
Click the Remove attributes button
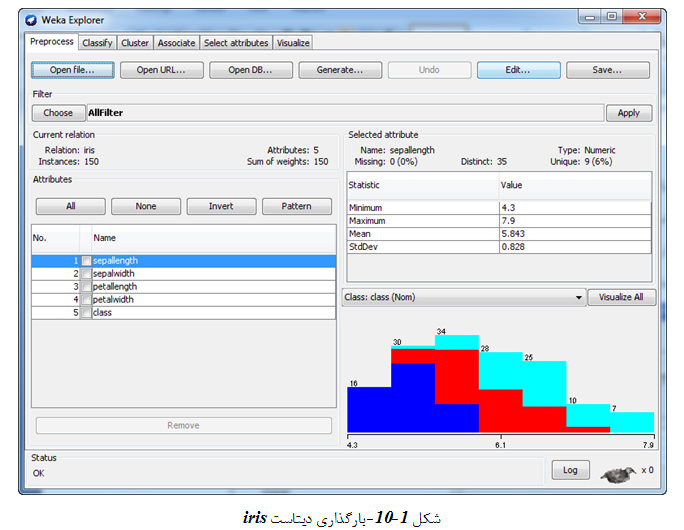[x=184, y=425]
